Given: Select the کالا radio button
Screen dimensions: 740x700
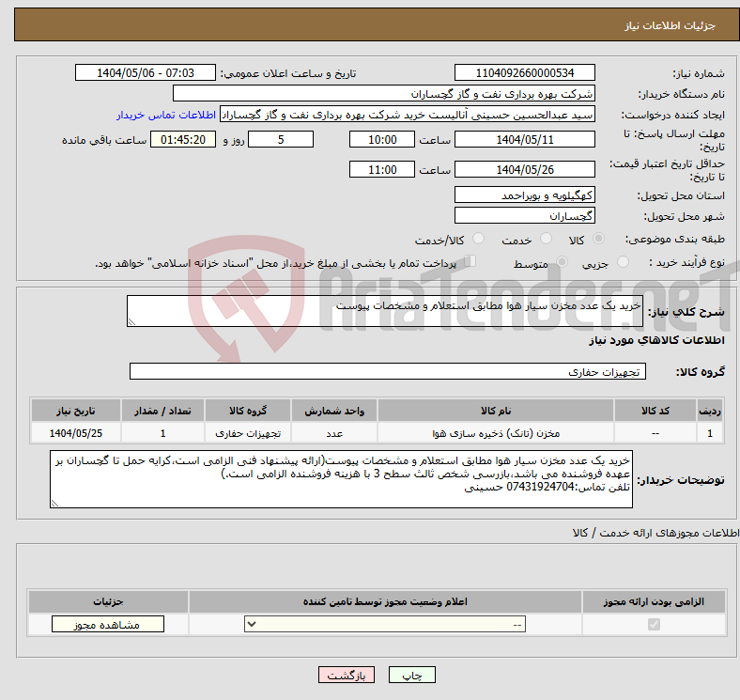Looking at the screenshot, I should (600, 241).
